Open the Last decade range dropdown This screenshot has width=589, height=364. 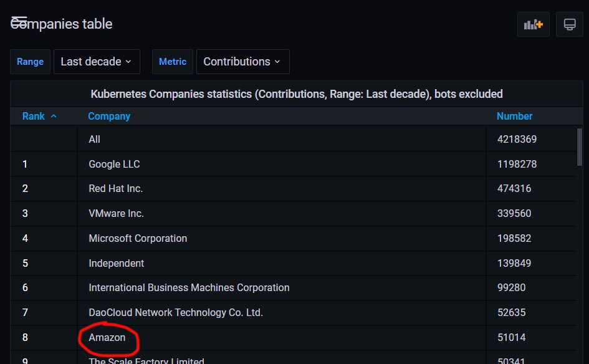click(x=97, y=62)
